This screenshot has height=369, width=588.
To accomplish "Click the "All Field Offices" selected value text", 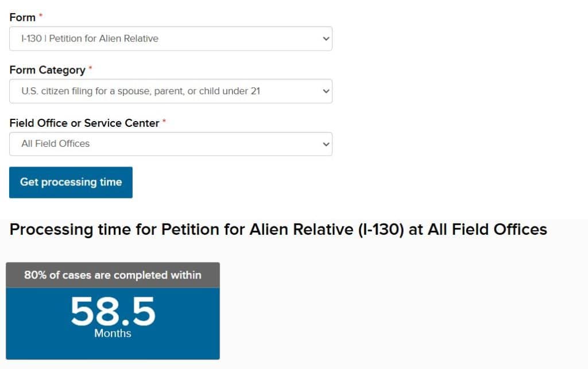I will pos(55,143).
